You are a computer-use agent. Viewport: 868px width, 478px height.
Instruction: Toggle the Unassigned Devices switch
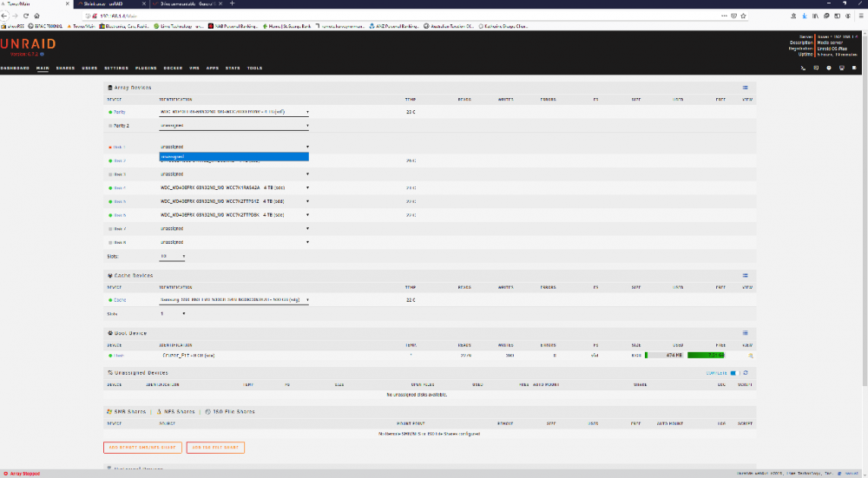[734, 373]
